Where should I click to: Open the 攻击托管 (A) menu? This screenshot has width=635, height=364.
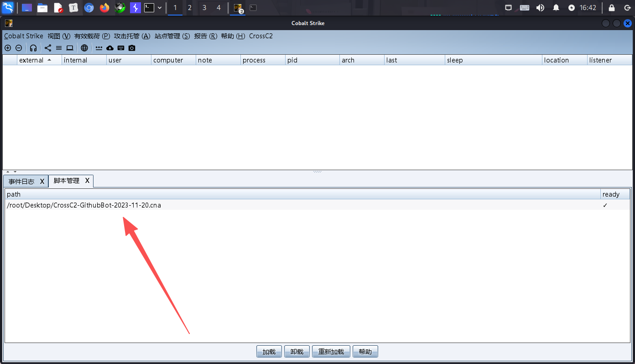132,36
